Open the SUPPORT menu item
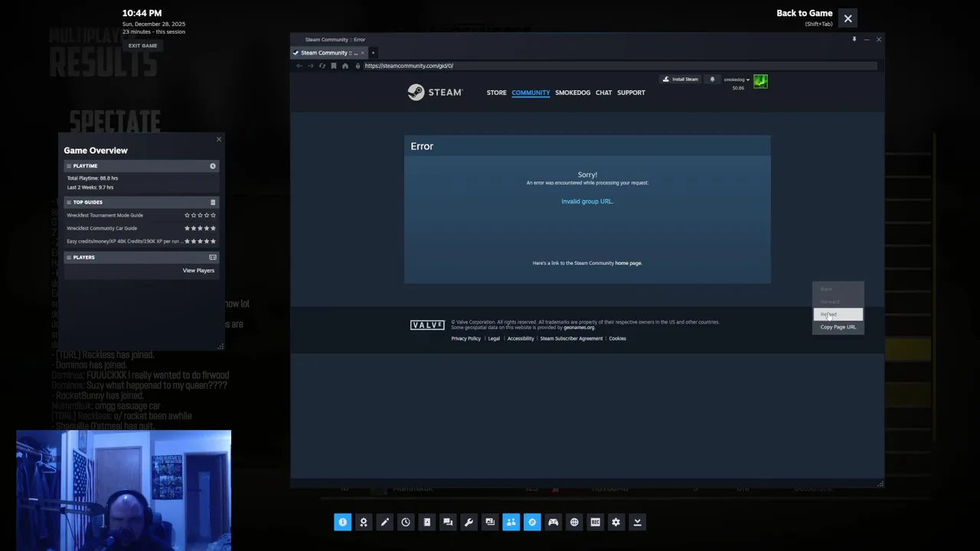This screenshot has height=551, width=980. coord(631,93)
